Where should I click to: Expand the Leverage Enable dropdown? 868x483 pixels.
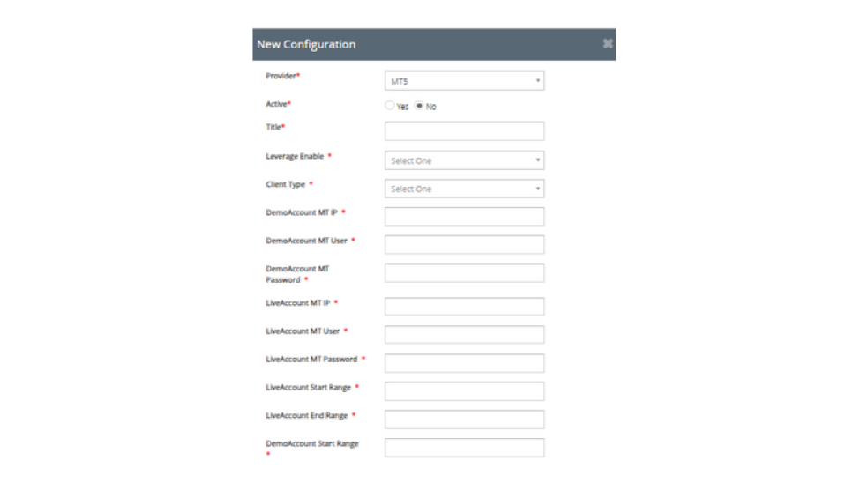464,160
